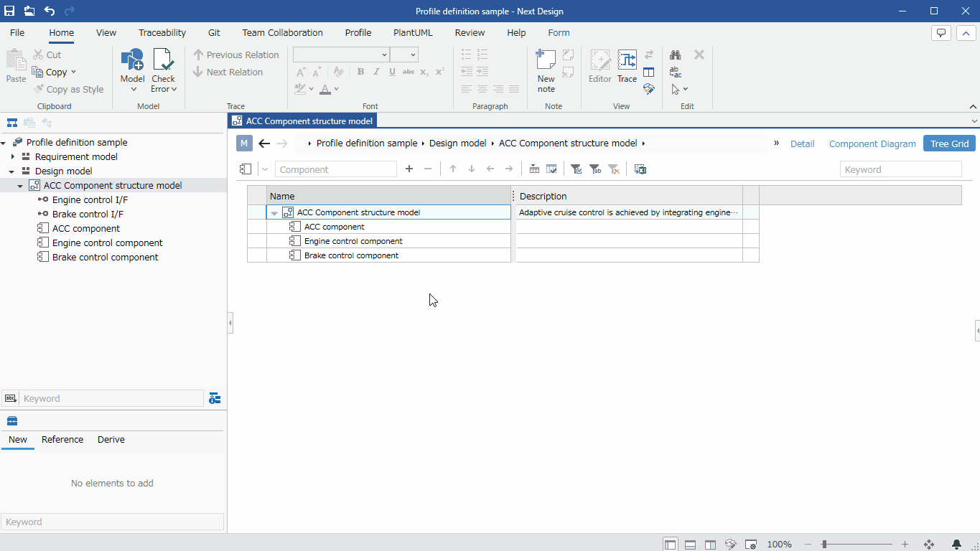Click the Save icon in title bar
This screenshot has width=980, height=551.
pos(10,11)
